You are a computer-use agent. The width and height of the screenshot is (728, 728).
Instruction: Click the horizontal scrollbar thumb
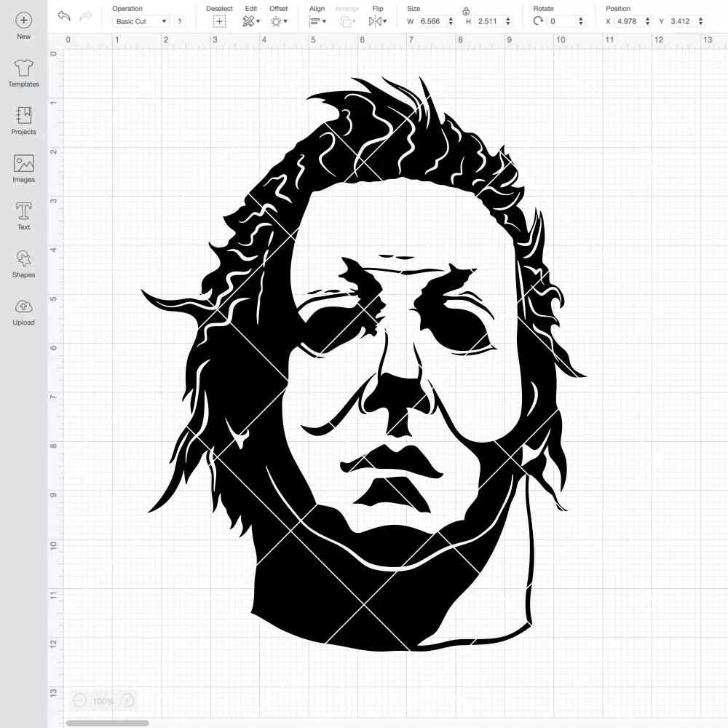(x=107, y=723)
